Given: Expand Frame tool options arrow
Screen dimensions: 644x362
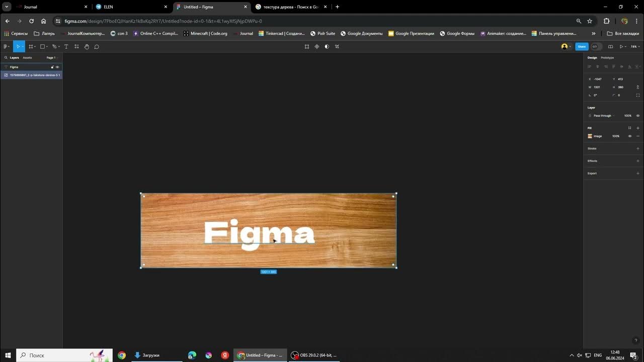Looking at the screenshot, I should [35, 47].
